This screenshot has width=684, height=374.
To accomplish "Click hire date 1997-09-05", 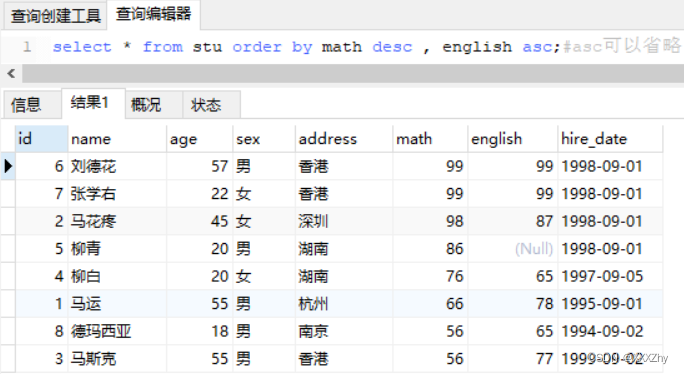I will (x=610, y=276).
